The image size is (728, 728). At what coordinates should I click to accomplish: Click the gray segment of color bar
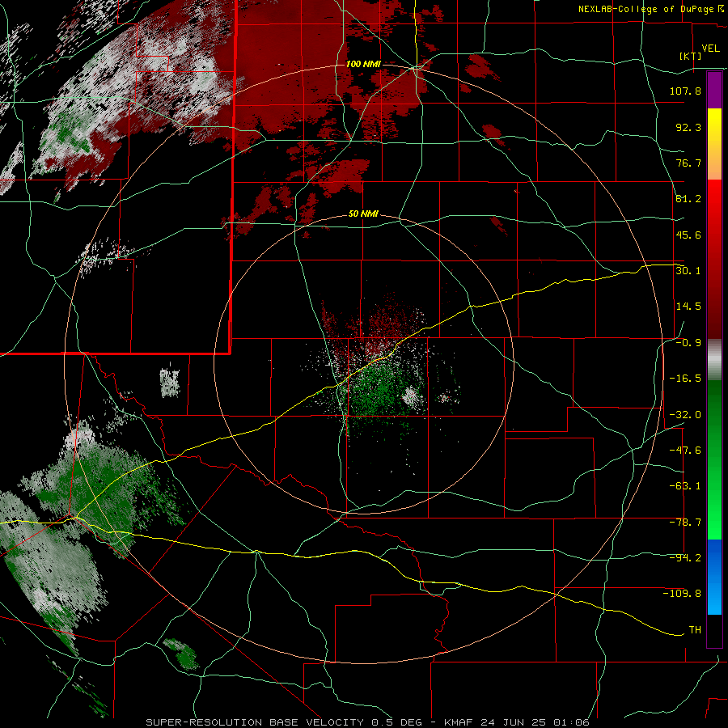tap(714, 360)
